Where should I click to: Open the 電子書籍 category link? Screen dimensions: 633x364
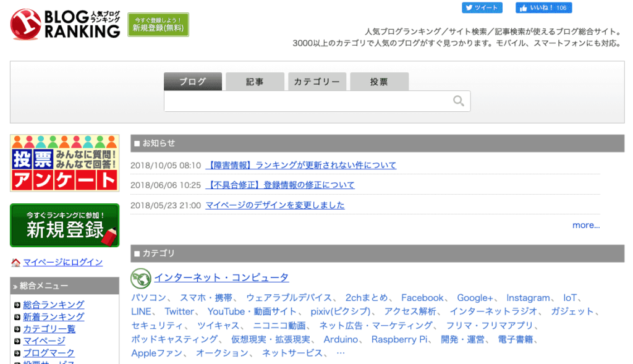click(516, 339)
